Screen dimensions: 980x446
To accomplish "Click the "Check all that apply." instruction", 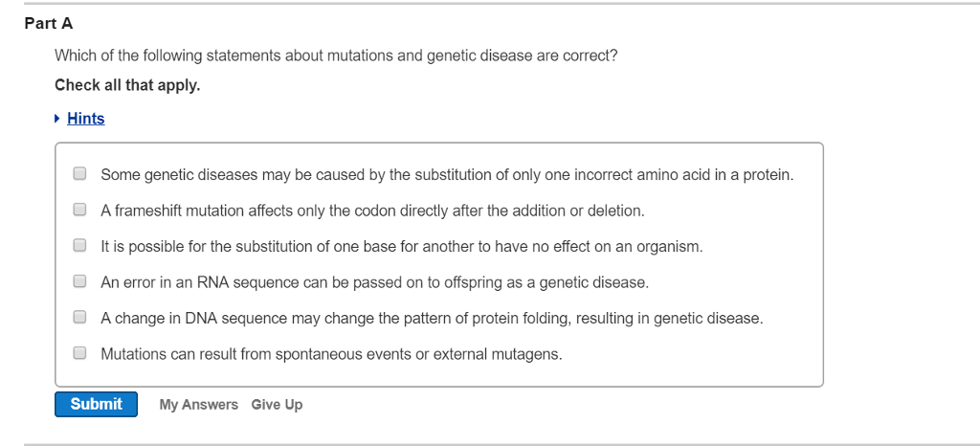I will 127,85.
